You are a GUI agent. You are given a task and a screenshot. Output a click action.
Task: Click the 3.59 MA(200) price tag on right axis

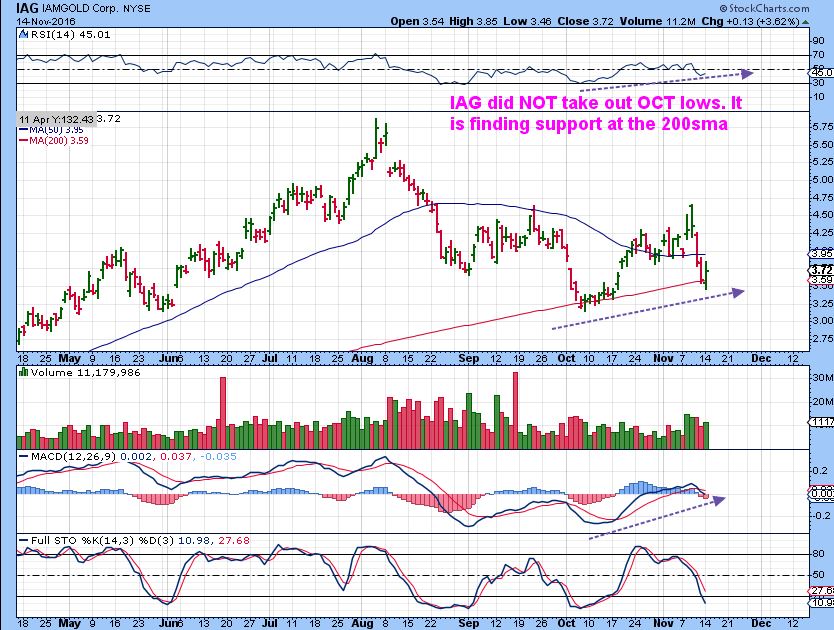click(x=822, y=280)
